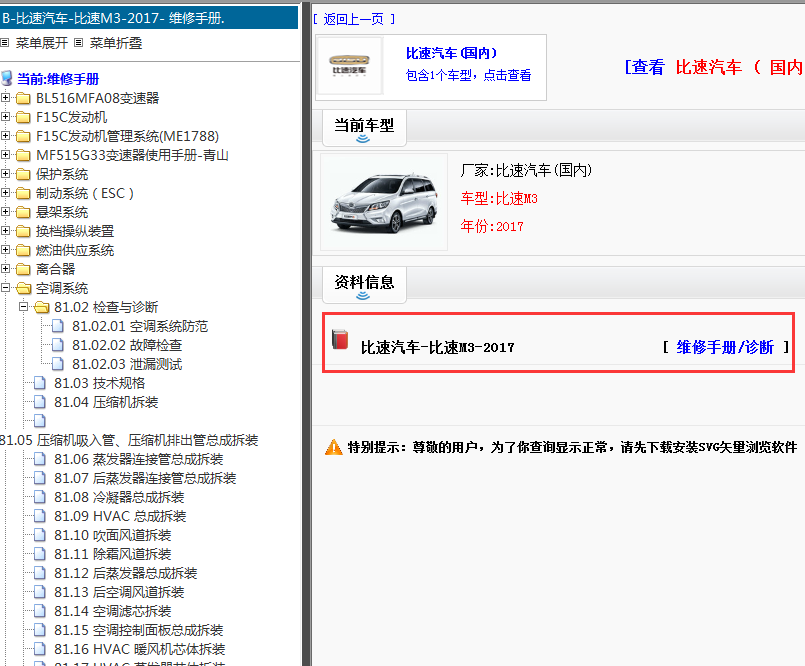This screenshot has width=805, height=666.
Task: Click document icon of 81.04 压缩机拆装
Action: tap(40, 402)
